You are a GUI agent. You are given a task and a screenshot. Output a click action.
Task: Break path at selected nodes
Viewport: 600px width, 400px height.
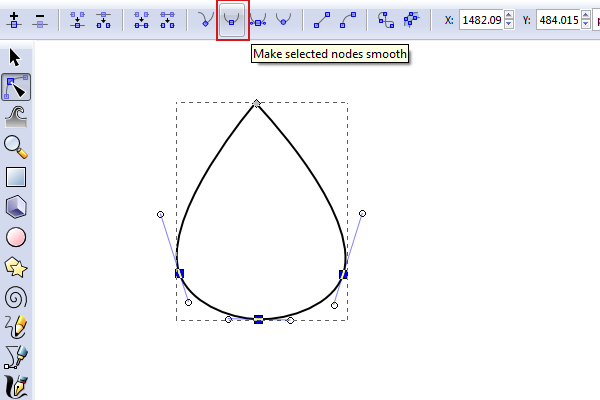pyautogui.click(x=102, y=19)
